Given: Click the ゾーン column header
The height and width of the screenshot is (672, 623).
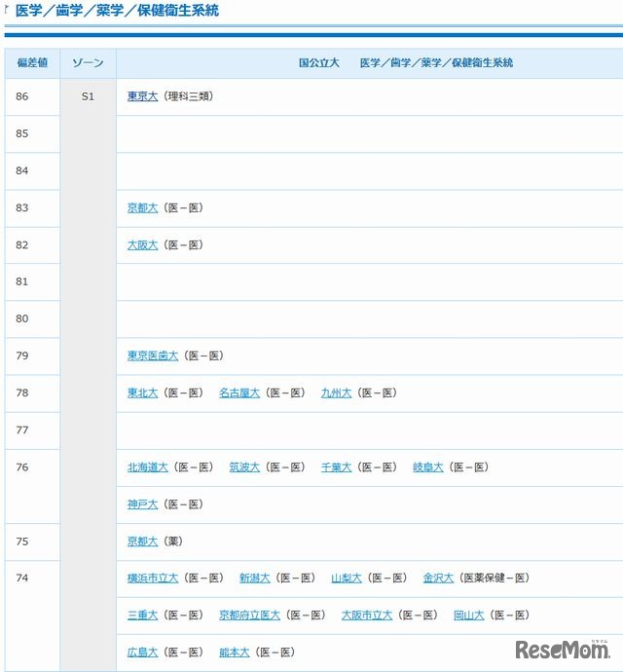Looking at the screenshot, I should [x=88, y=63].
